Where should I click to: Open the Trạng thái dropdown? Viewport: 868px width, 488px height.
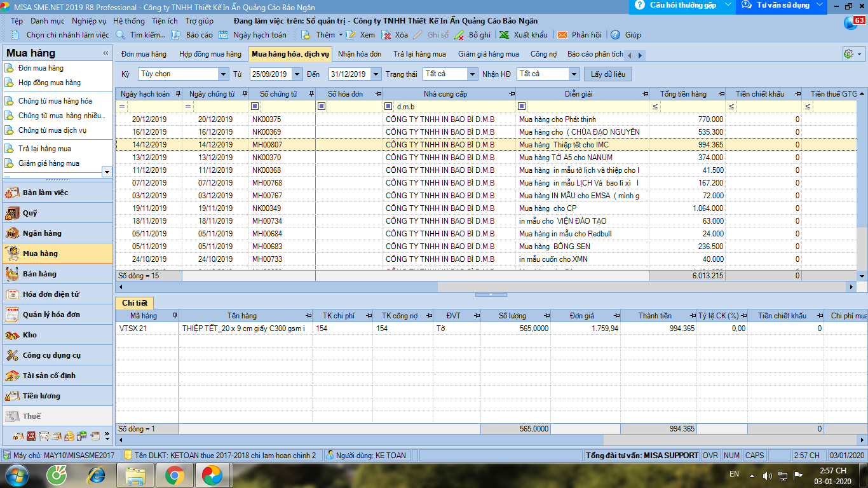[x=472, y=74]
